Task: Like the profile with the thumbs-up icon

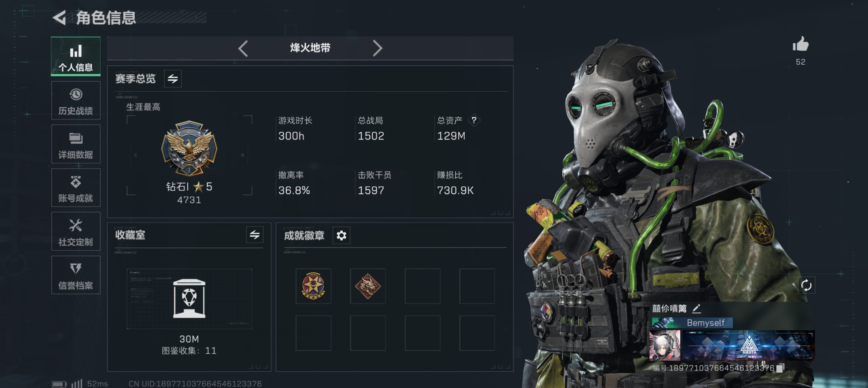Action: pyautogui.click(x=801, y=44)
